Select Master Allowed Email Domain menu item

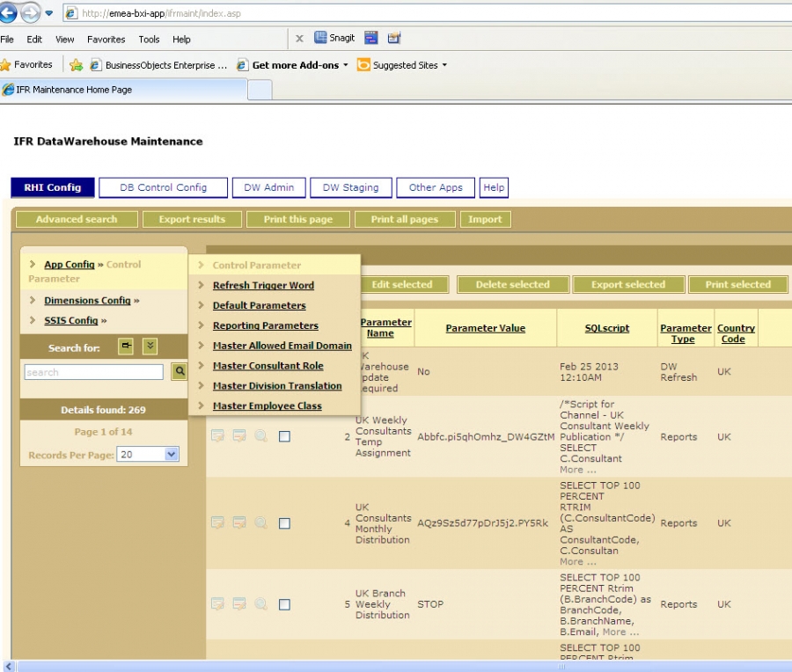click(282, 346)
